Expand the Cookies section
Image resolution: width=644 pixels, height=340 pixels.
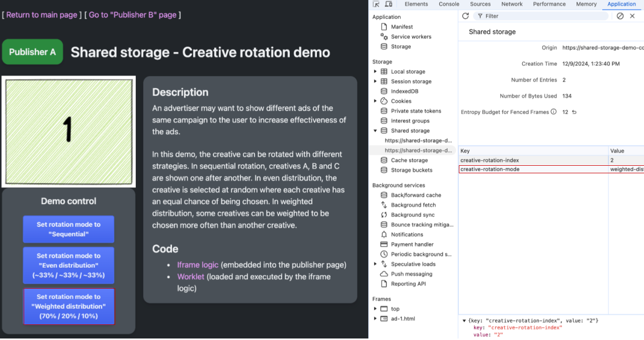point(375,101)
